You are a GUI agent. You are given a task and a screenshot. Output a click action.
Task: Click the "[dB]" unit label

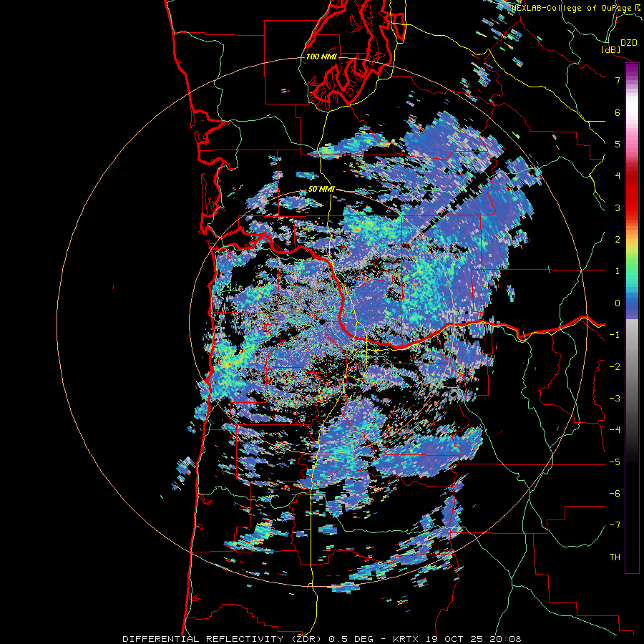point(611,49)
